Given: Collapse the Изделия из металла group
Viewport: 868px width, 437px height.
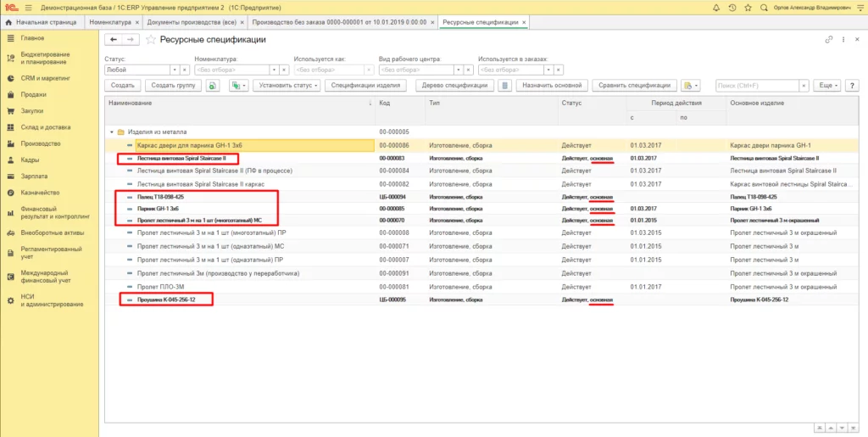Looking at the screenshot, I should pyautogui.click(x=111, y=132).
